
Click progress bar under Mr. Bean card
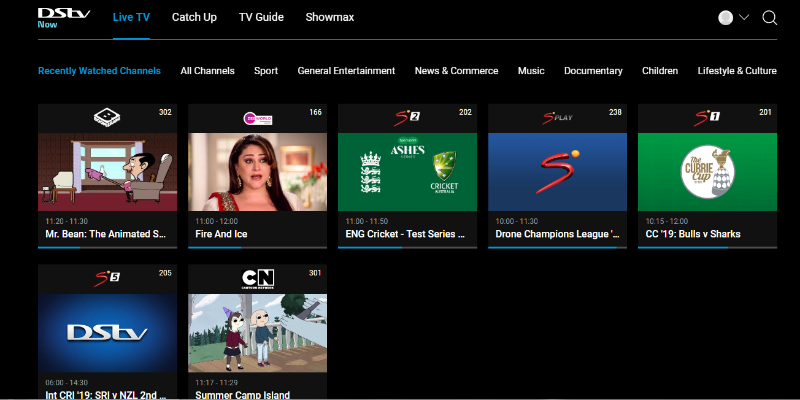pos(108,247)
